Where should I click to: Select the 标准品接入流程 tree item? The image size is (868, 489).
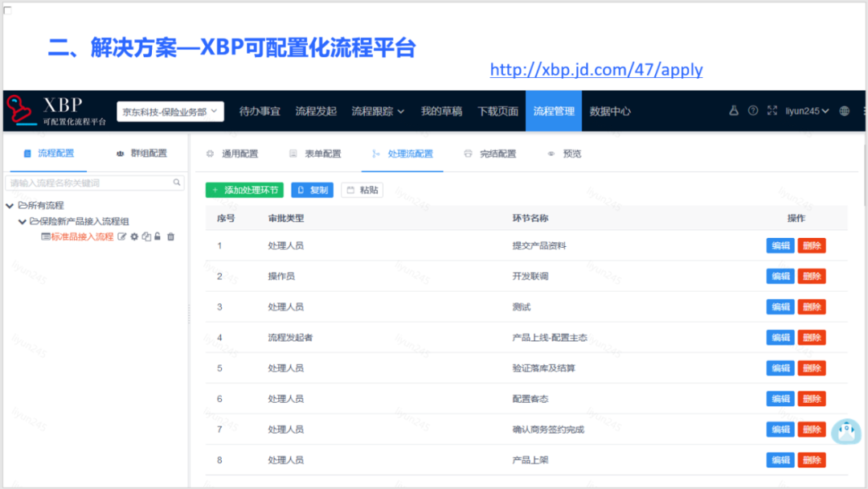(82, 236)
